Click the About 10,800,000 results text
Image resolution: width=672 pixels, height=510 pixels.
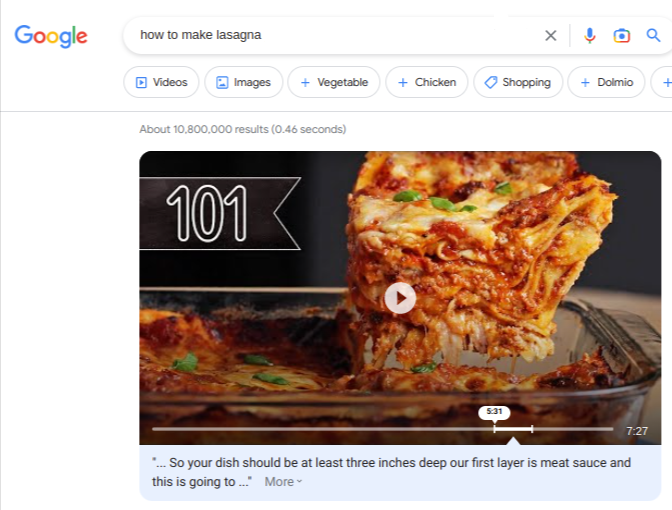[243, 129]
